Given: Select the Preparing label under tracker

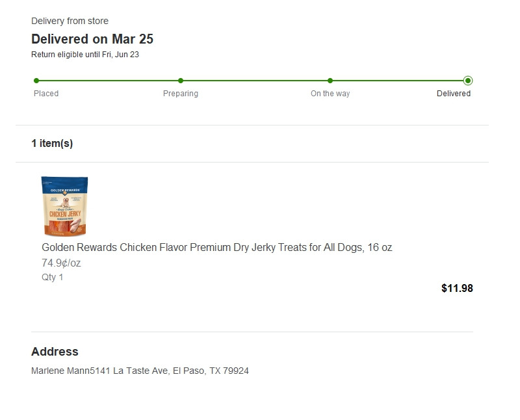Looking at the screenshot, I should click(x=181, y=94).
